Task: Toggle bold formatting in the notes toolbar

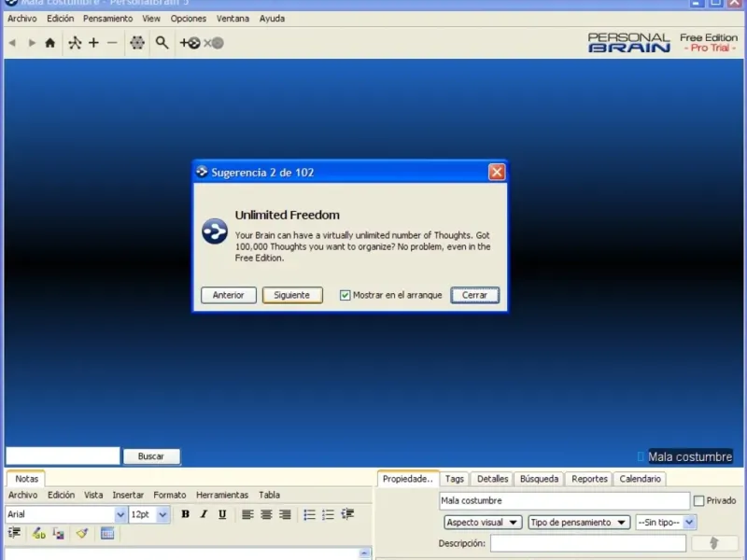Action: click(185, 514)
